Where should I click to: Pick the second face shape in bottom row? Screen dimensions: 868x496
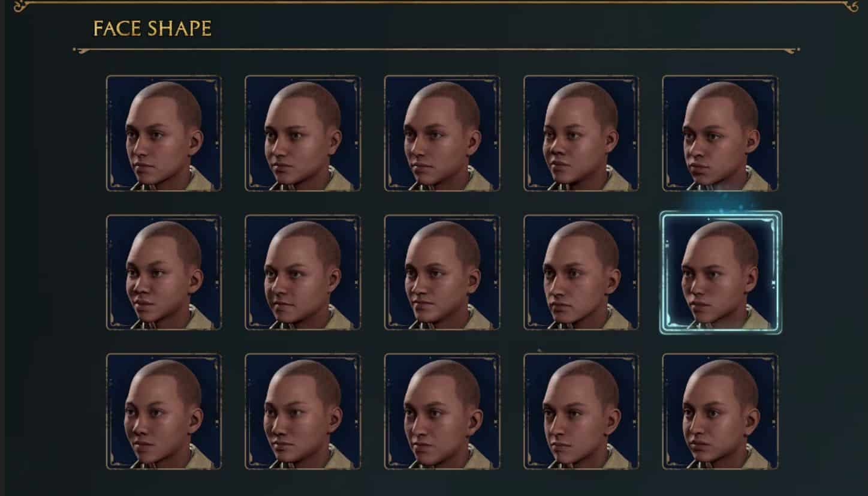click(x=303, y=411)
